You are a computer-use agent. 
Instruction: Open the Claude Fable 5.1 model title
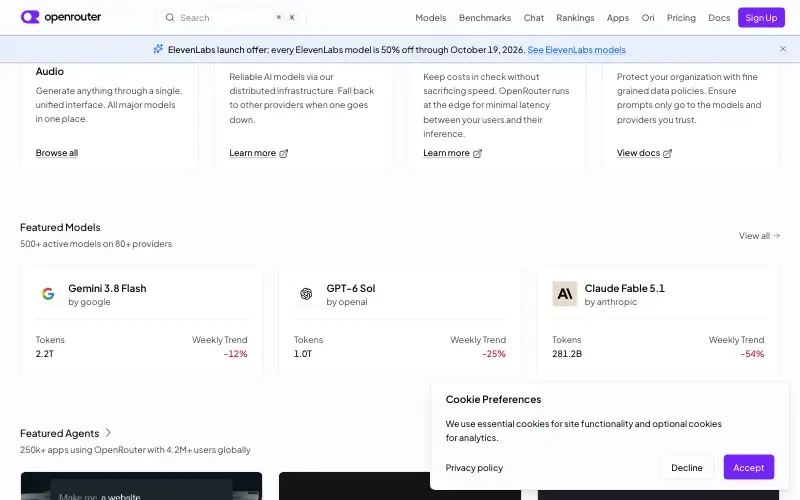(x=624, y=288)
